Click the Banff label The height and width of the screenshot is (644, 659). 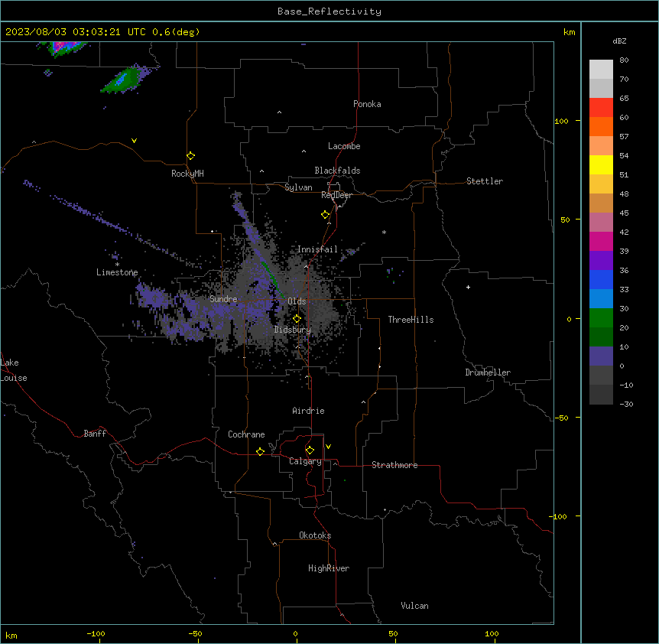click(x=95, y=434)
